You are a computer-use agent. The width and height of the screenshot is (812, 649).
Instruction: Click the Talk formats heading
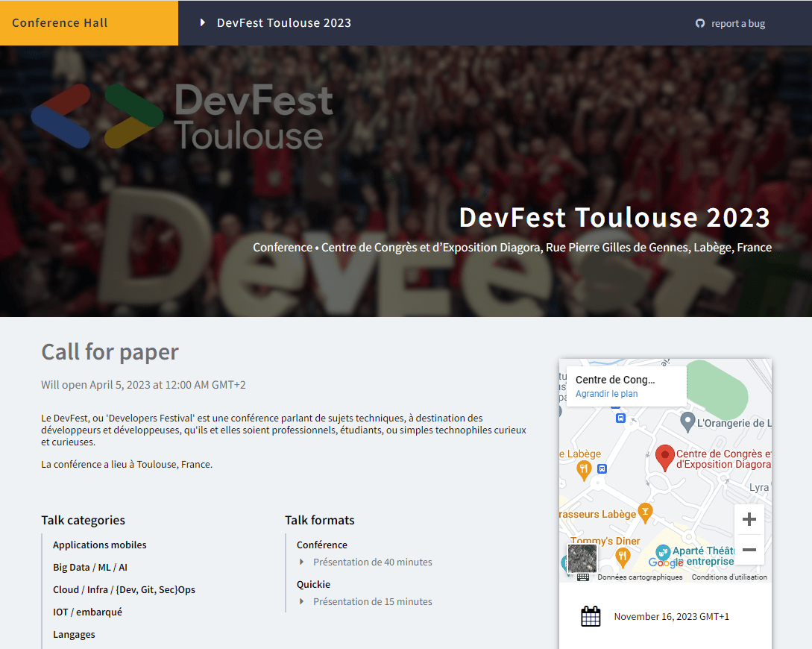coord(320,520)
